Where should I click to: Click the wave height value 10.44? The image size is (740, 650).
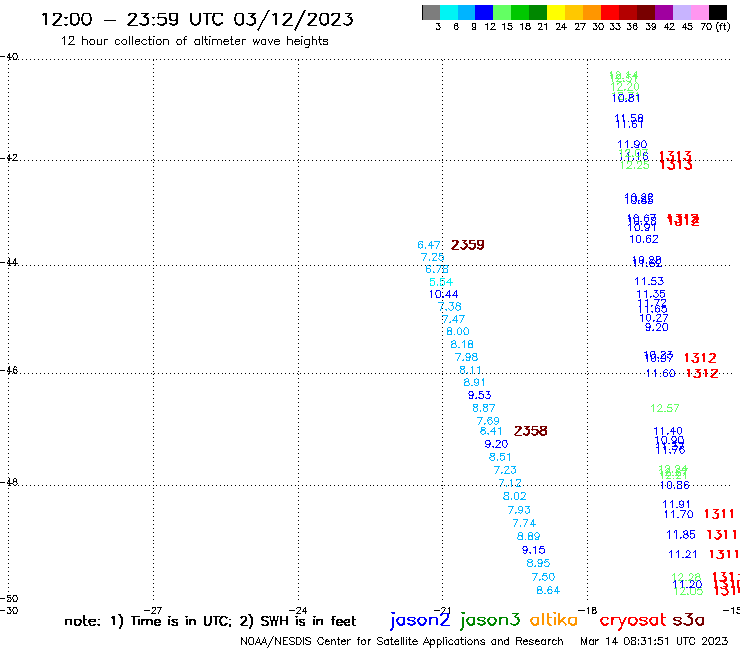pyautogui.click(x=443, y=294)
